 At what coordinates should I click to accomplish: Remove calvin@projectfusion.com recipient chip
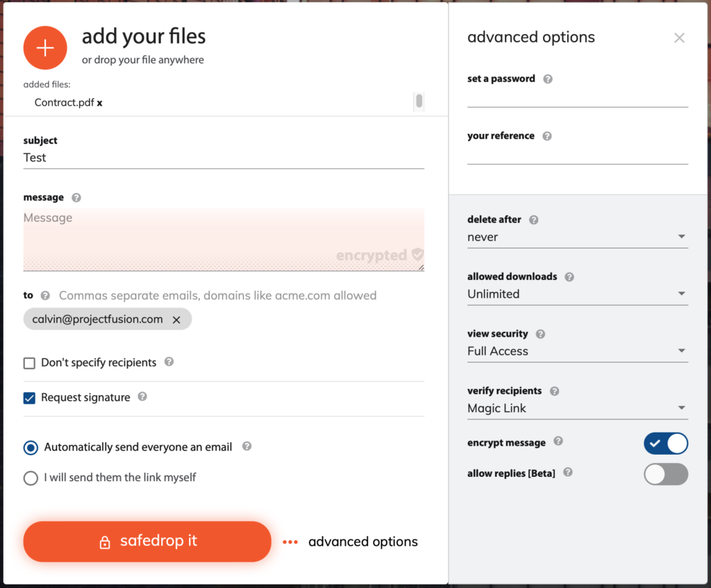(x=176, y=320)
